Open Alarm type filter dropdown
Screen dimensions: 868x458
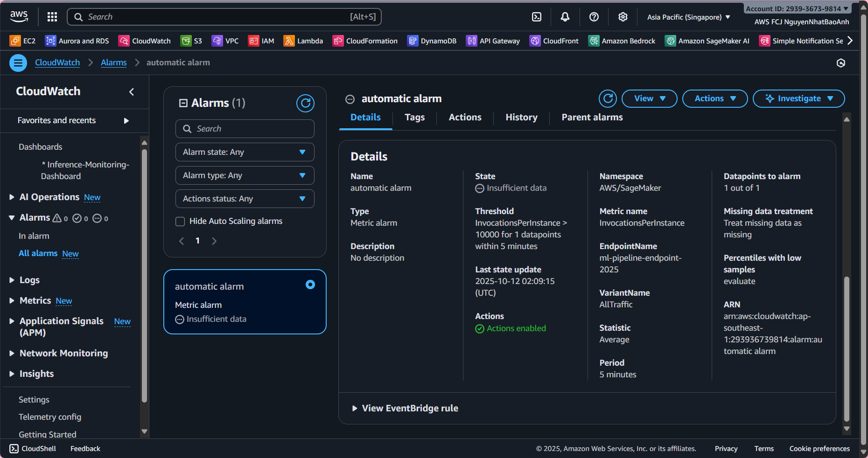pyautogui.click(x=245, y=175)
